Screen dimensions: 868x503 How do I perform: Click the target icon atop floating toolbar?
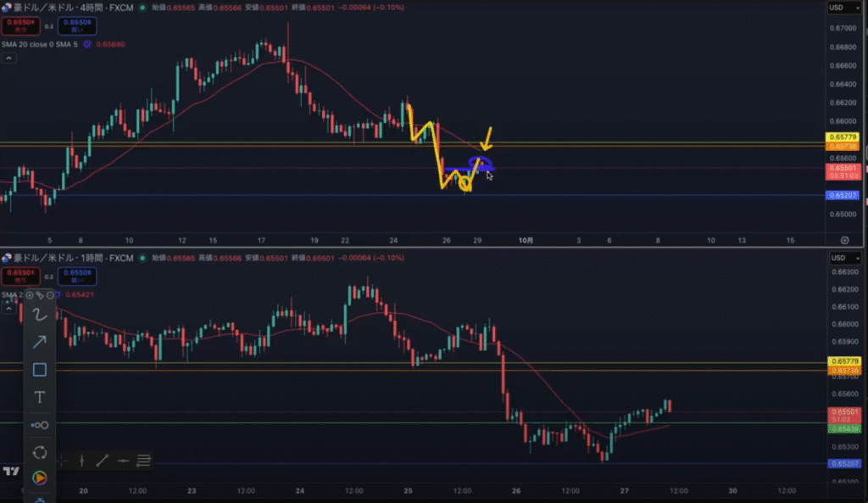pos(30,295)
